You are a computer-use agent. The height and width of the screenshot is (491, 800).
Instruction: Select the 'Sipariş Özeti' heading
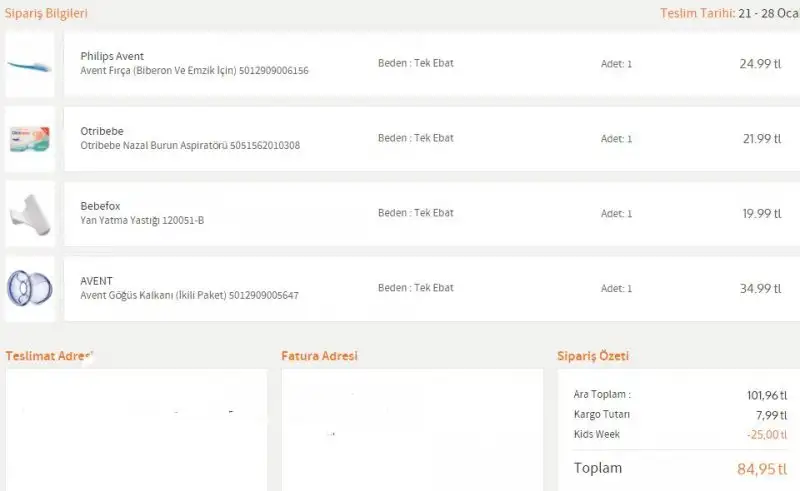(593, 356)
